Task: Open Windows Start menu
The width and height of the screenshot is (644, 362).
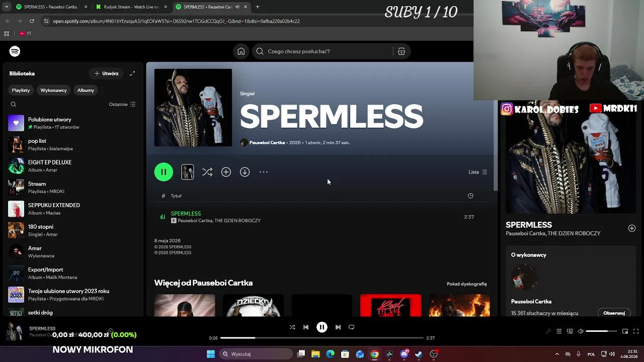Action: 211,354
